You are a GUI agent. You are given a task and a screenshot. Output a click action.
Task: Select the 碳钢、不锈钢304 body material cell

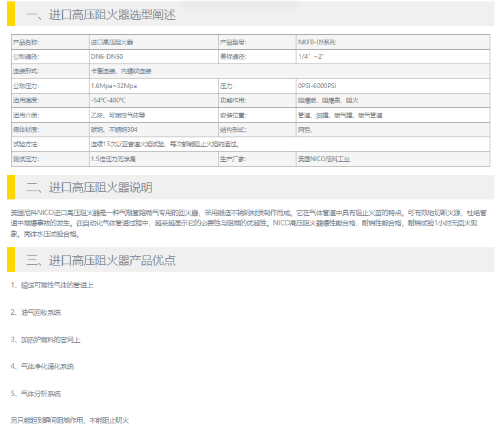(115, 129)
